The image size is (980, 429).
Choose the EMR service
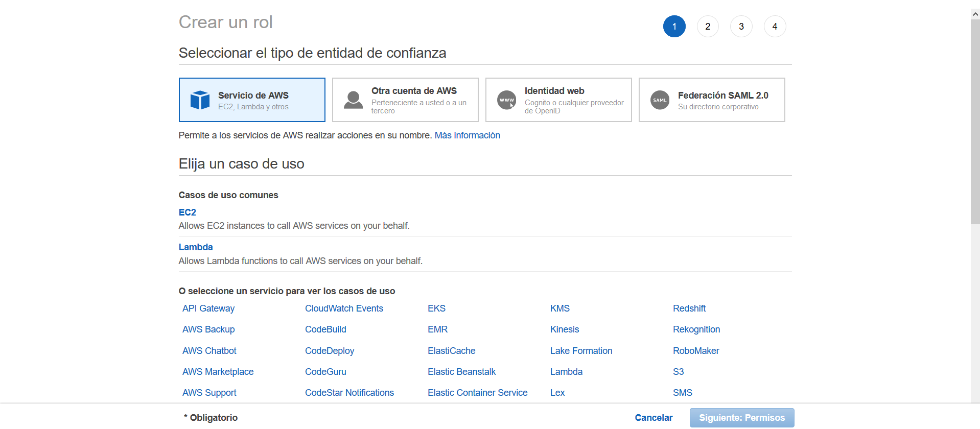click(x=437, y=329)
